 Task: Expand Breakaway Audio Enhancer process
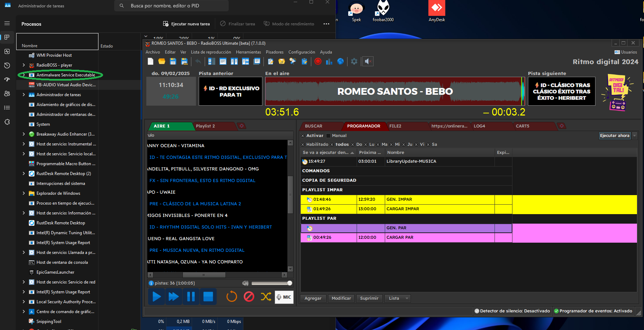pyautogui.click(x=24, y=134)
